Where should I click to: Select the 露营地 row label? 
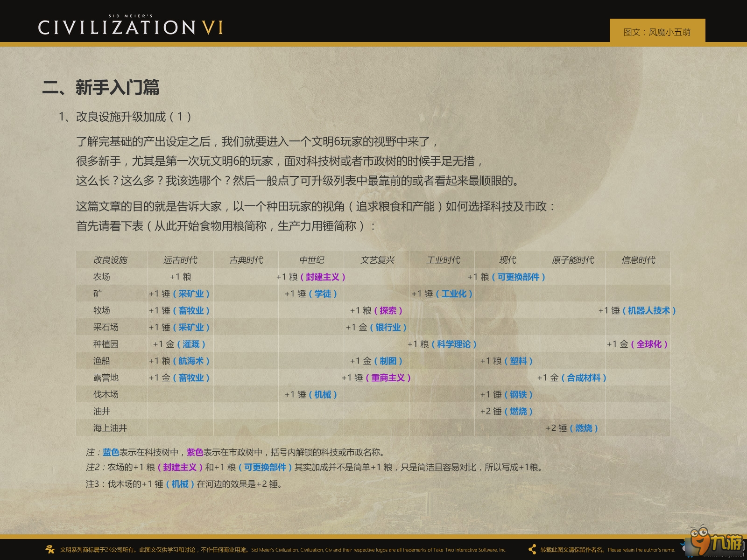[x=106, y=378]
